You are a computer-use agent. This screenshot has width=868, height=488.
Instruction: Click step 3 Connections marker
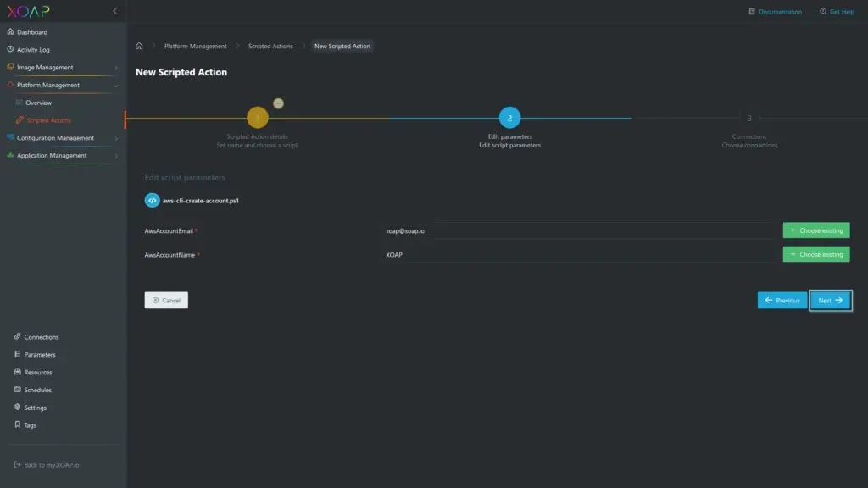pyautogui.click(x=749, y=119)
